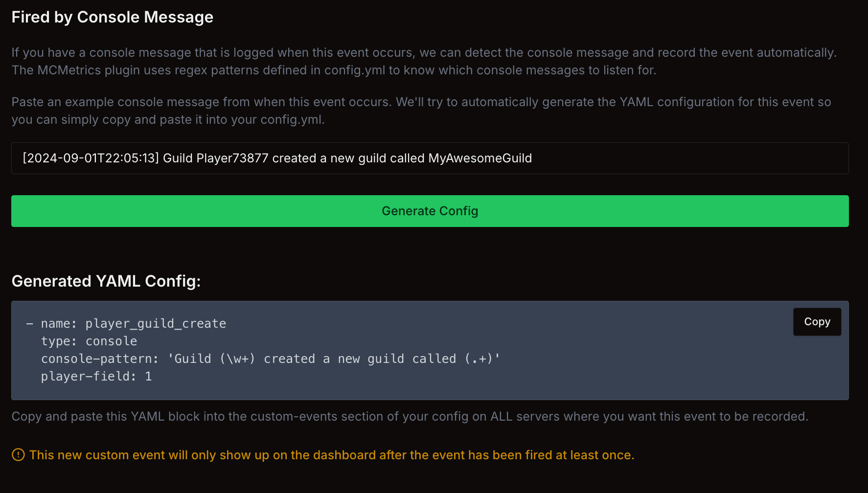Click MyAwesomeGuild in the message input
This screenshot has width=868, height=493.
pyautogui.click(x=480, y=158)
